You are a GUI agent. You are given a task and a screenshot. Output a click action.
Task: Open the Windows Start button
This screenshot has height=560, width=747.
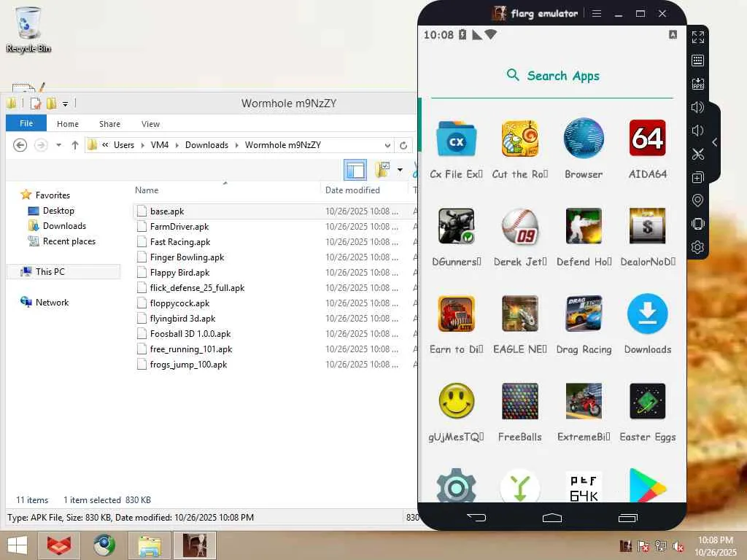coord(18,545)
